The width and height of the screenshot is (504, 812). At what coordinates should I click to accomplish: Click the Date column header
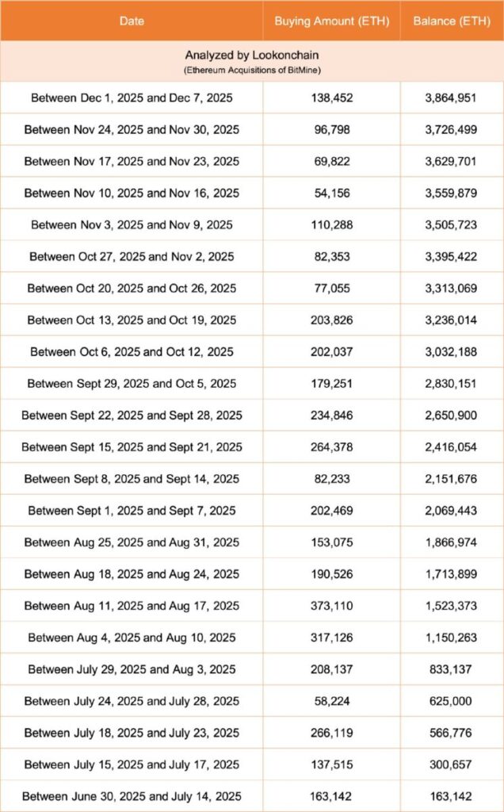pos(132,21)
